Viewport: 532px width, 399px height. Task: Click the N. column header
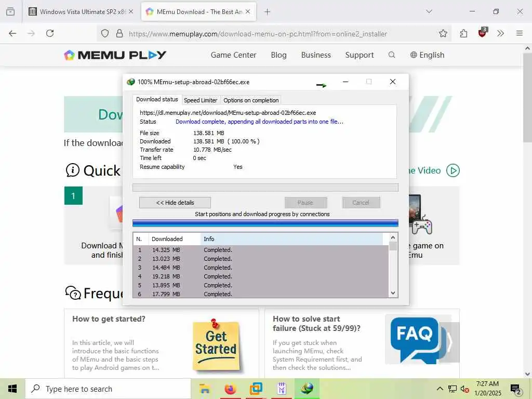(x=140, y=239)
